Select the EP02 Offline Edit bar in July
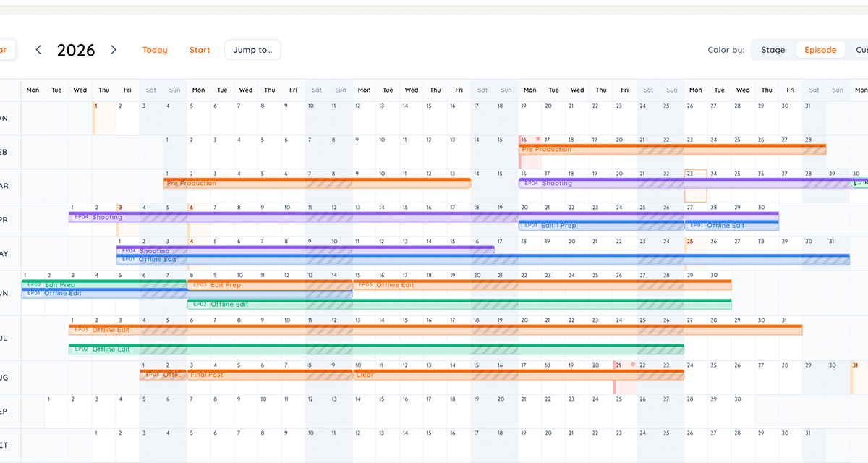This screenshot has width=868, height=463. pos(375,349)
